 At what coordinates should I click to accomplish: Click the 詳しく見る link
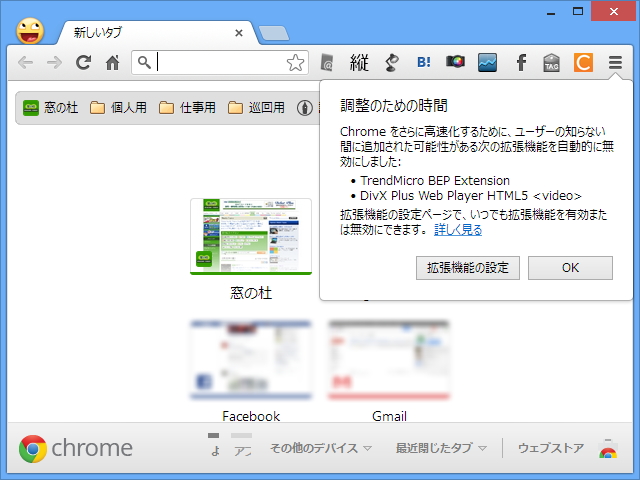click(x=458, y=230)
